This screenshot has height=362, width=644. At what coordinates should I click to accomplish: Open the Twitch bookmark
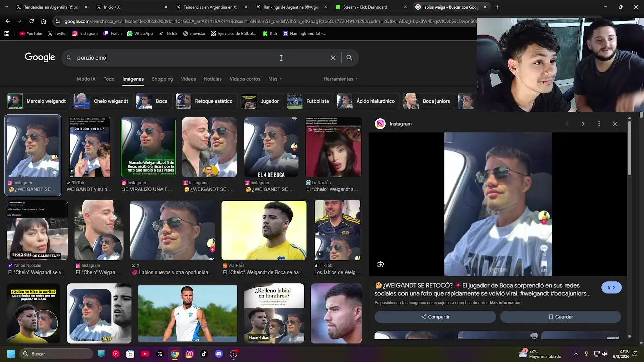[113, 34]
